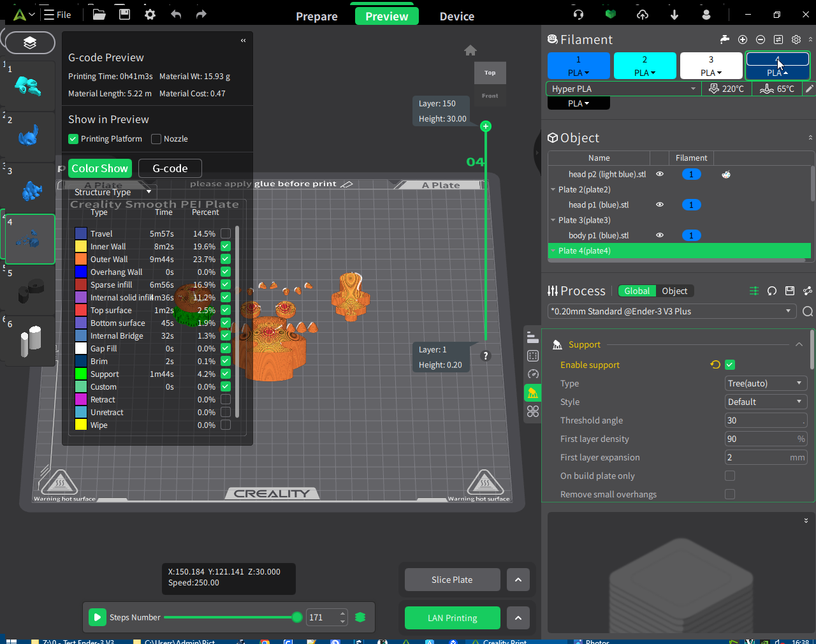Open the support Type Tree(auto) dropdown

click(x=766, y=383)
